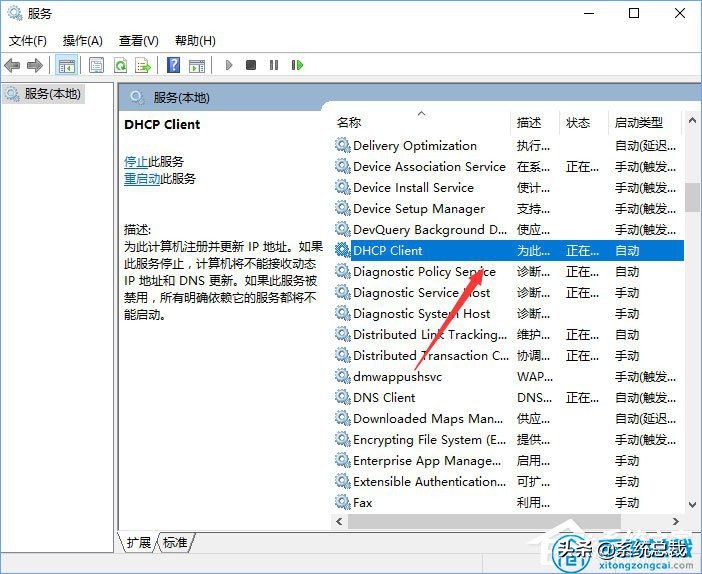Viewport: 702px width, 574px height.
Task: Open the properties toolbar icon
Action: pos(96,65)
